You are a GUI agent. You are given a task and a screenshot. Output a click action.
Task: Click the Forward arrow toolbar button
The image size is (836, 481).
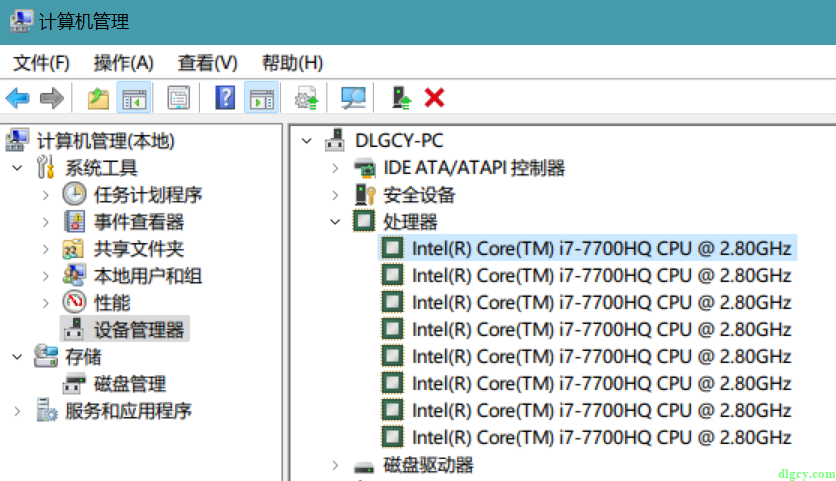click(x=52, y=98)
